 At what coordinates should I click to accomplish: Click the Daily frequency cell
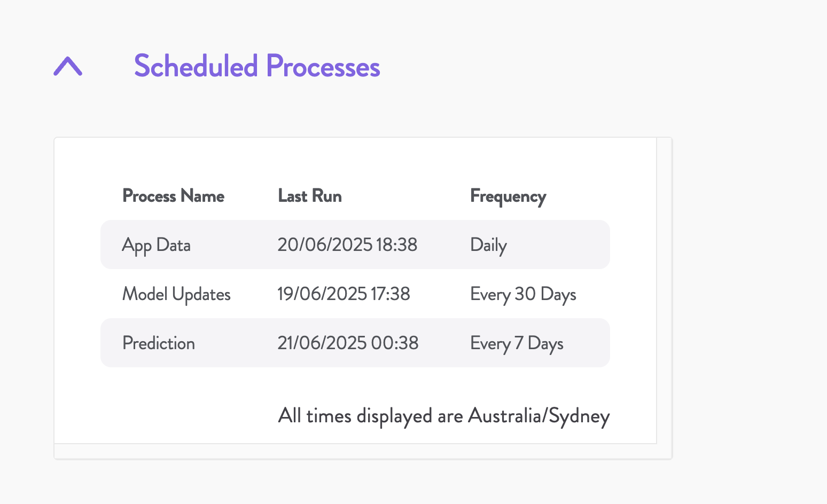click(488, 245)
